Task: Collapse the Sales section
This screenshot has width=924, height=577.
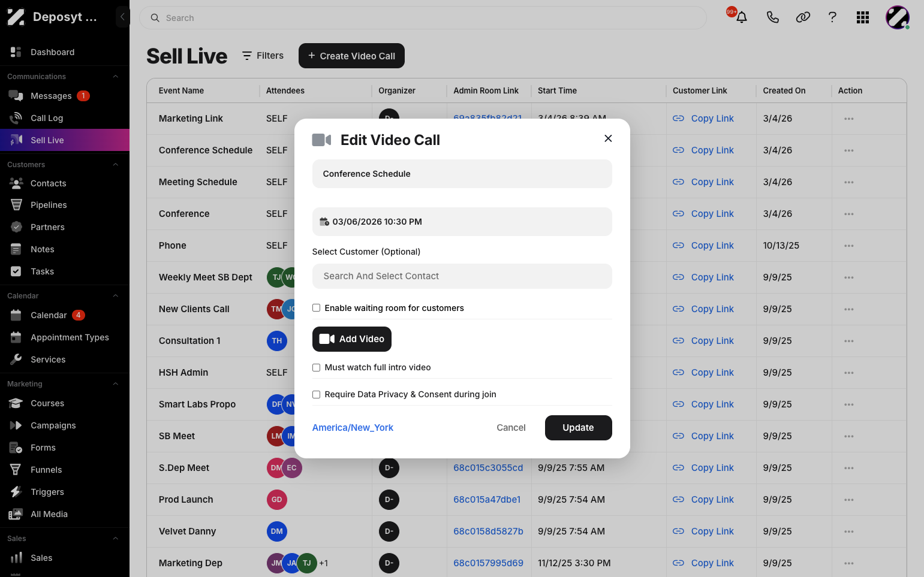Action: (x=116, y=539)
